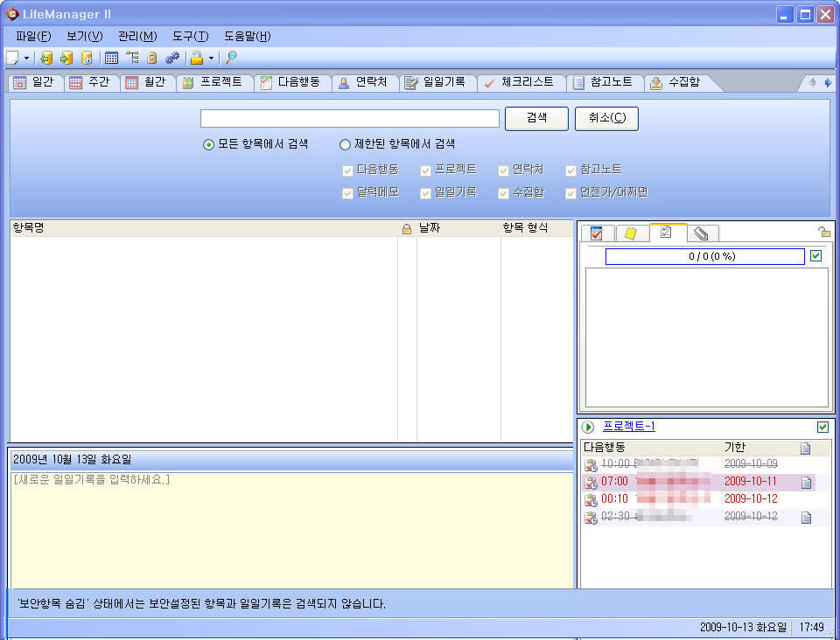Click the scroll document toolbar icon

[x=152, y=58]
